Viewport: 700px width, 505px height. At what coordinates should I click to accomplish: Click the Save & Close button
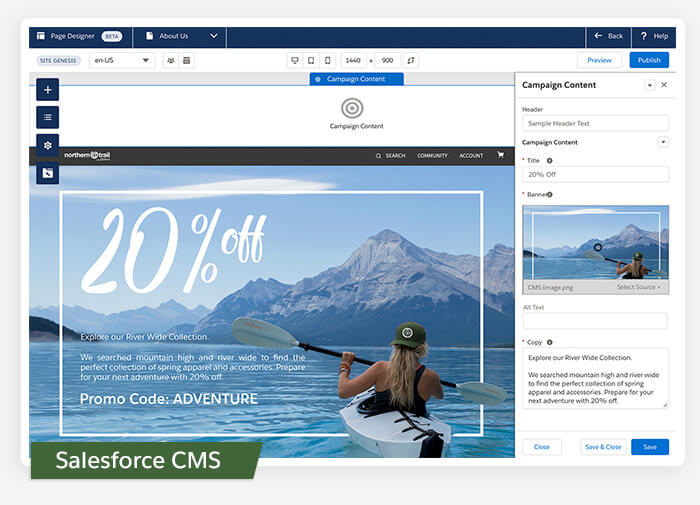tap(603, 447)
